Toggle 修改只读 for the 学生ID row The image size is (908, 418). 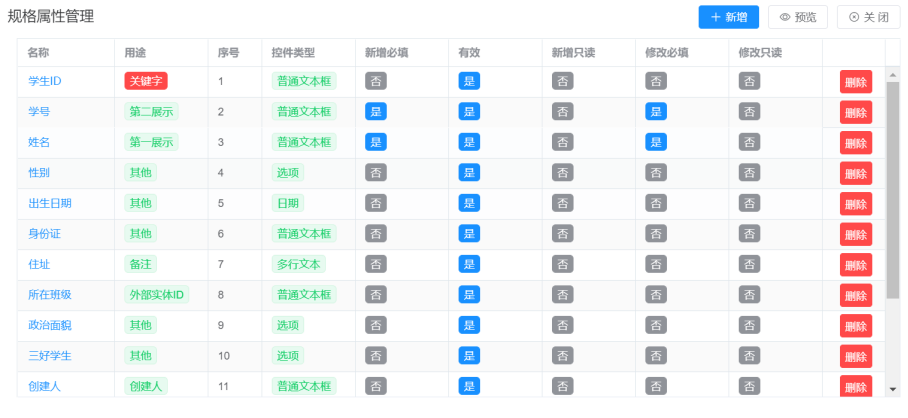tap(749, 81)
